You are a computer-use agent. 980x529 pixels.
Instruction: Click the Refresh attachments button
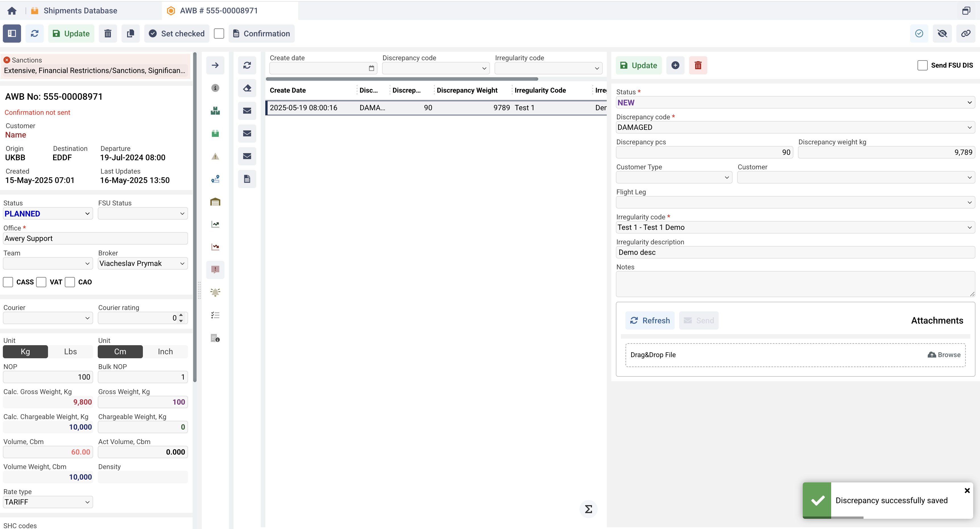pos(650,320)
